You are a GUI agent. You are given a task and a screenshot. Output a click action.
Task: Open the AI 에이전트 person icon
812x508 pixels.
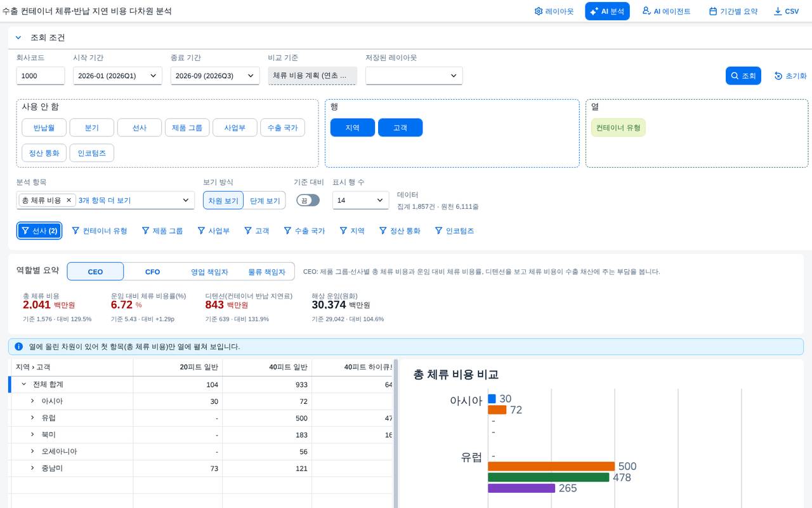[646, 11]
